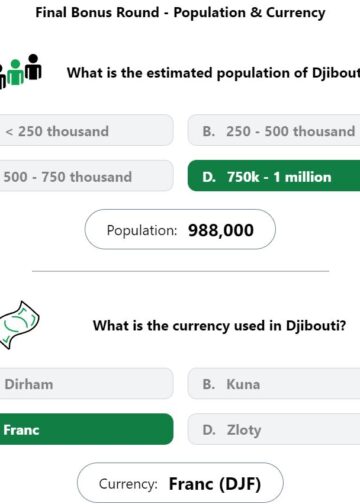
Task: Click the 'Franc (DJF)' result value
Action: click(x=215, y=484)
